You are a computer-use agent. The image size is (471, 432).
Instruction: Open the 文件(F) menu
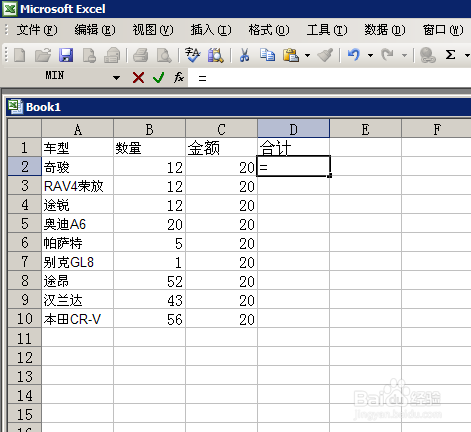(x=37, y=30)
